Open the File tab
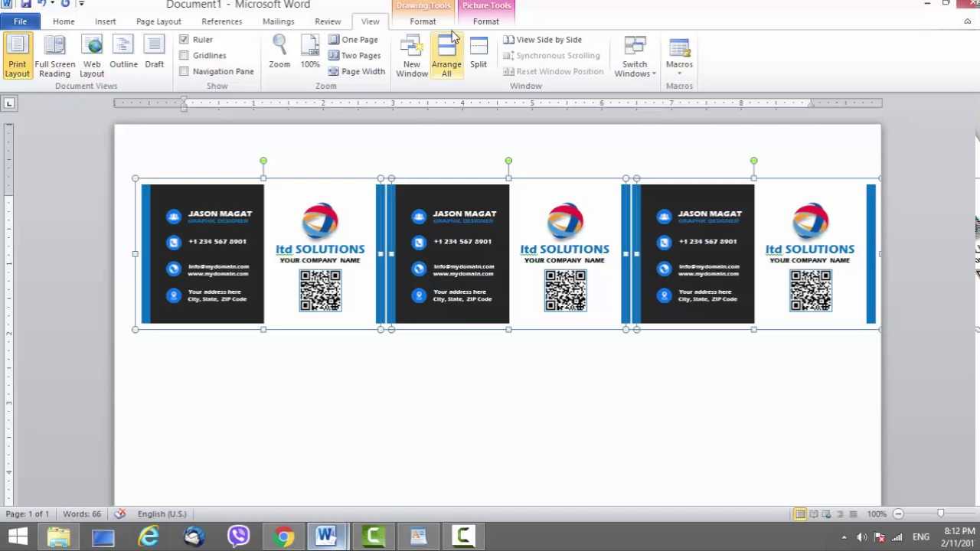The width and height of the screenshot is (980, 551). tap(20, 21)
